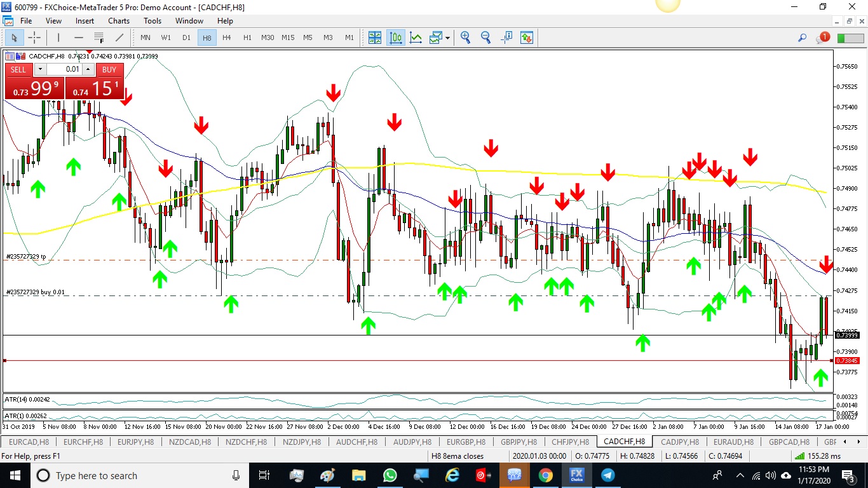
Task: Open the File menu
Action: pos(26,21)
